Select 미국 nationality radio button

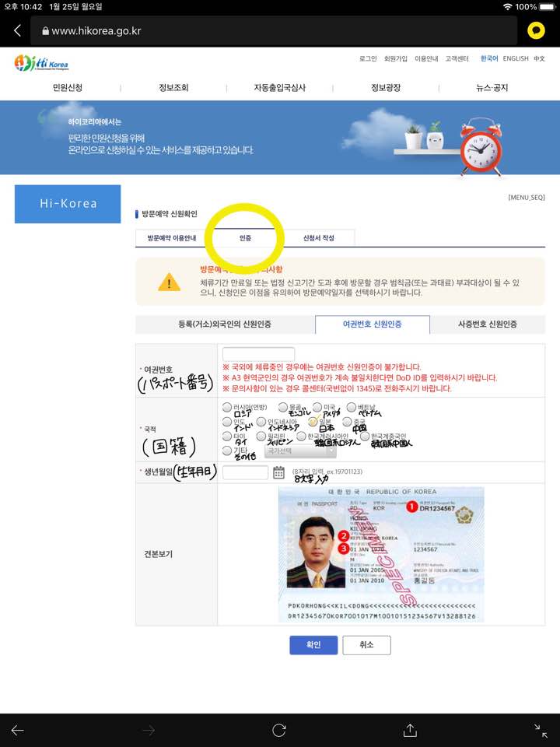pyautogui.click(x=317, y=407)
